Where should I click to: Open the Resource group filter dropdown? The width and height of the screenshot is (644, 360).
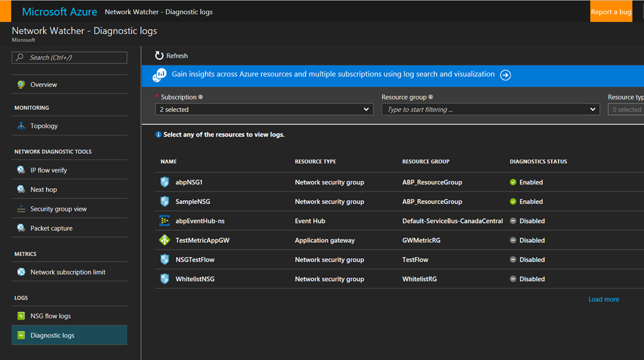pyautogui.click(x=491, y=110)
